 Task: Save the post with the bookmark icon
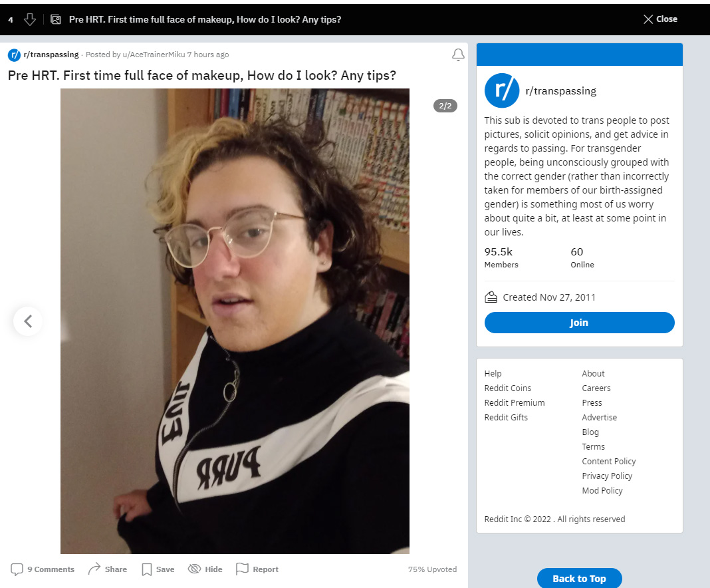[x=158, y=569]
